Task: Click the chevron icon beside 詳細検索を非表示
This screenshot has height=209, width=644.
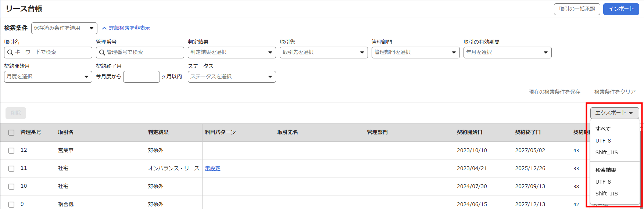Action: (104, 28)
